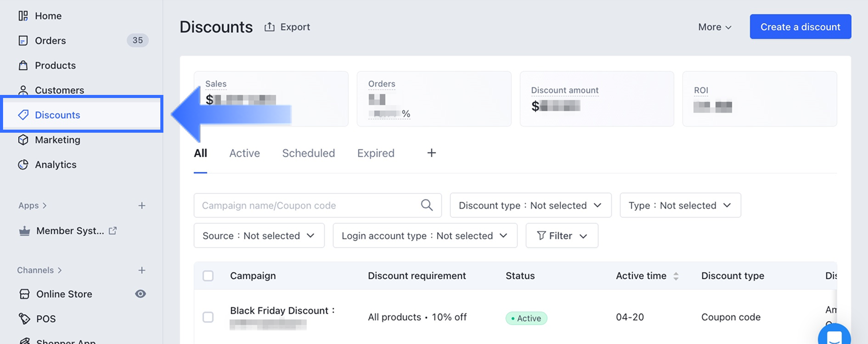Switch to the Expired tab
868x344 pixels.
(x=376, y=153)
